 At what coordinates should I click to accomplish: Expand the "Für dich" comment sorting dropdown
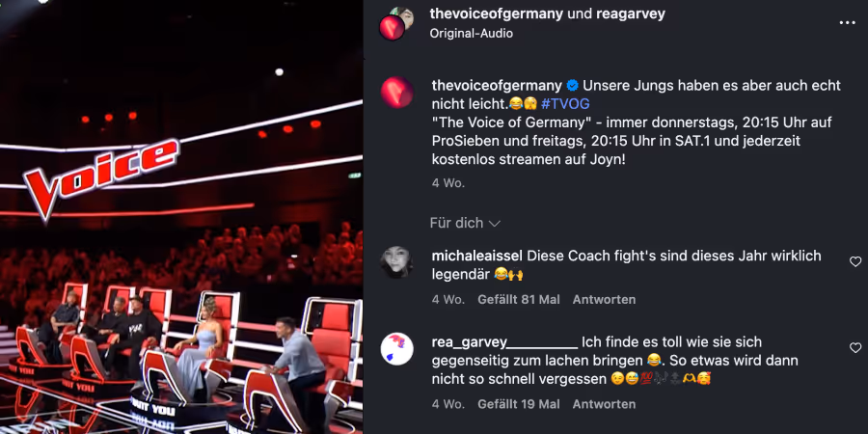465,223
